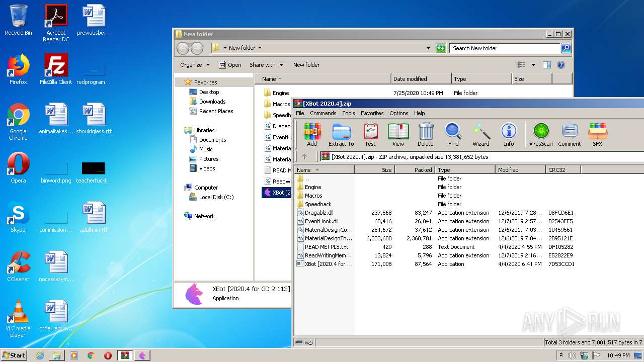
Task: Sort by CRC32 column in WinRAR
Action: click(563, 170)
